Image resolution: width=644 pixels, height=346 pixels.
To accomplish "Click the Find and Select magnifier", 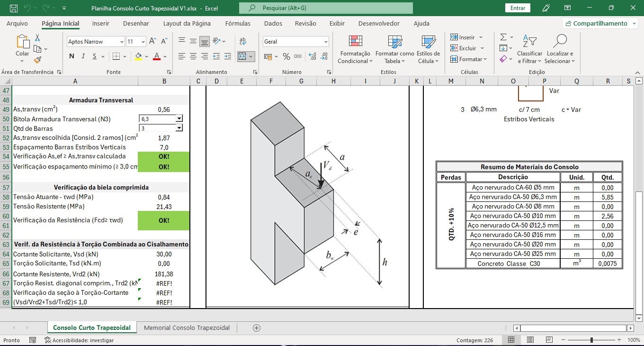I will (x=560, y=42).
